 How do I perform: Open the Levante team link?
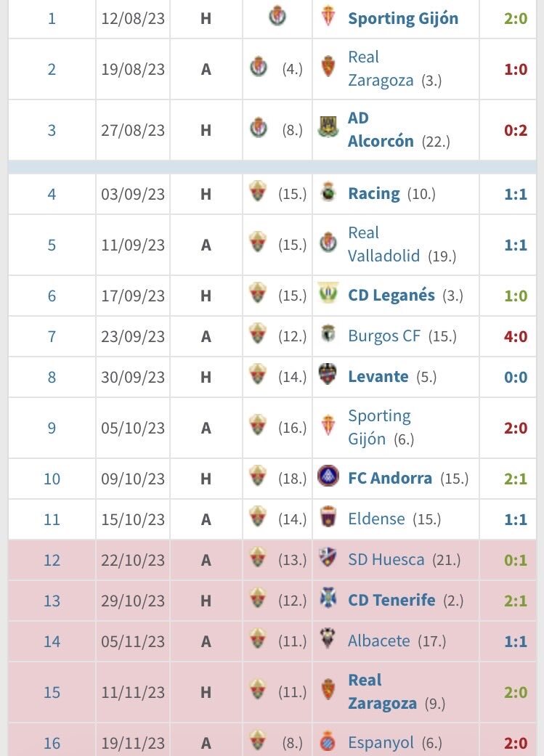[x=378, y=377]
